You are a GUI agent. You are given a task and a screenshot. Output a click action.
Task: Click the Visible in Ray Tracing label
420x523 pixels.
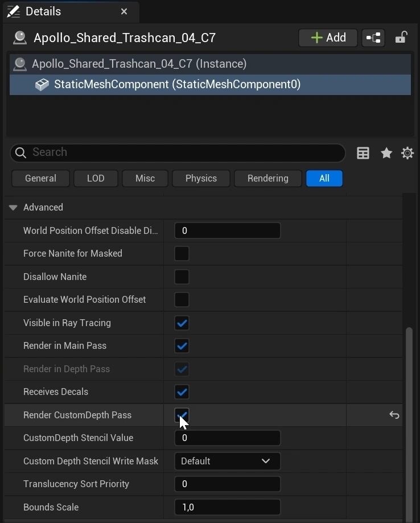(67, 323)
